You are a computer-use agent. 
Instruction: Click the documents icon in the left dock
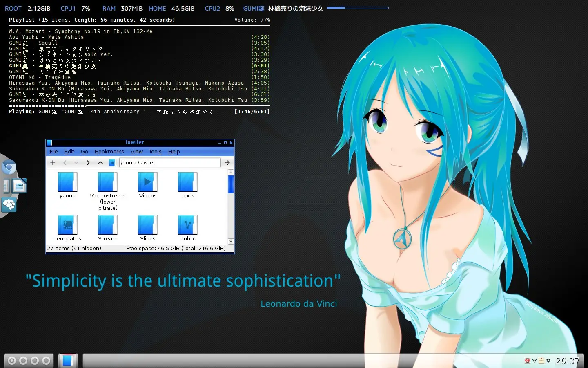point(18,186)
